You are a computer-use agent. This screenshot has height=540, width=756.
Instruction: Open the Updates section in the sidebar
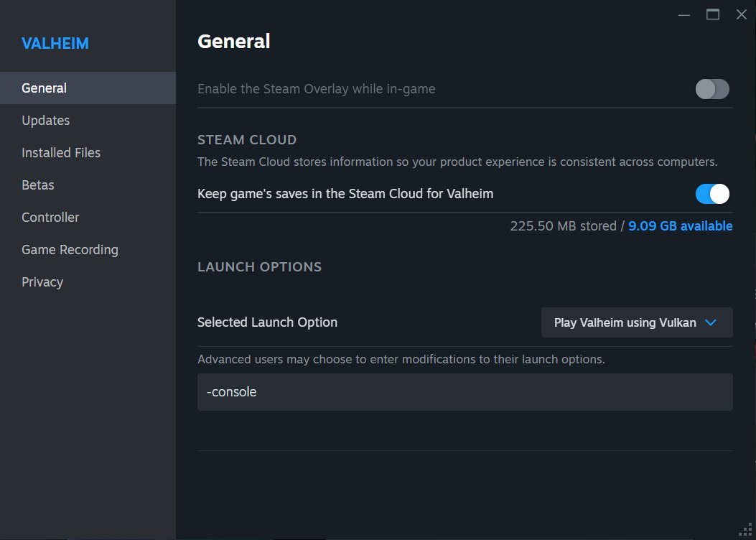click(45, 120)
